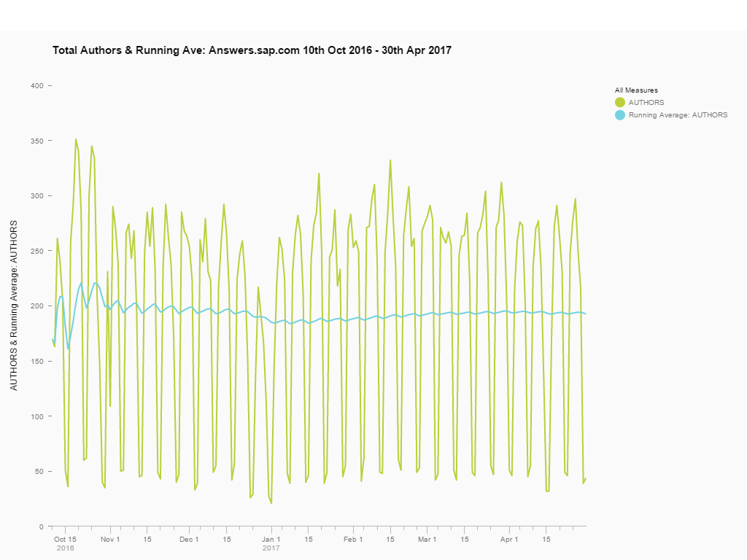747x560 pixels.
Task: Click the All Measures legend heading
Action: (636, 90)
